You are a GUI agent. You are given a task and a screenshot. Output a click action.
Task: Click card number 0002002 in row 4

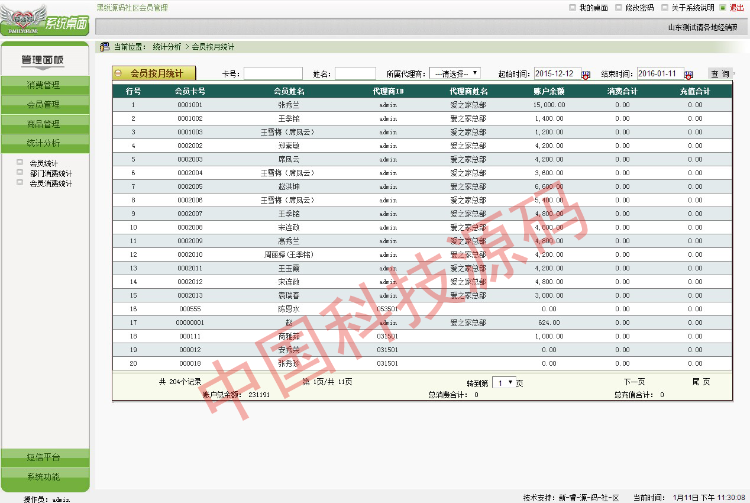point(189,146)
